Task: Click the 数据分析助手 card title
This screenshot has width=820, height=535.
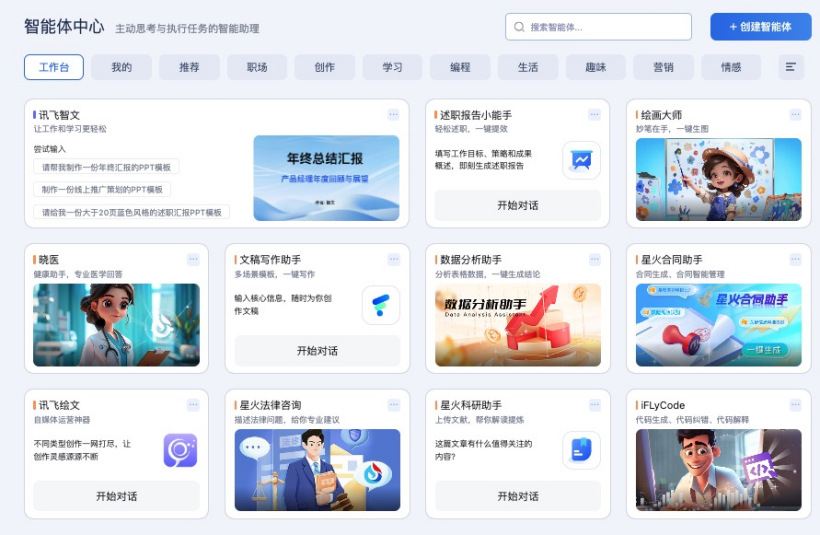Action: (471, 259)
